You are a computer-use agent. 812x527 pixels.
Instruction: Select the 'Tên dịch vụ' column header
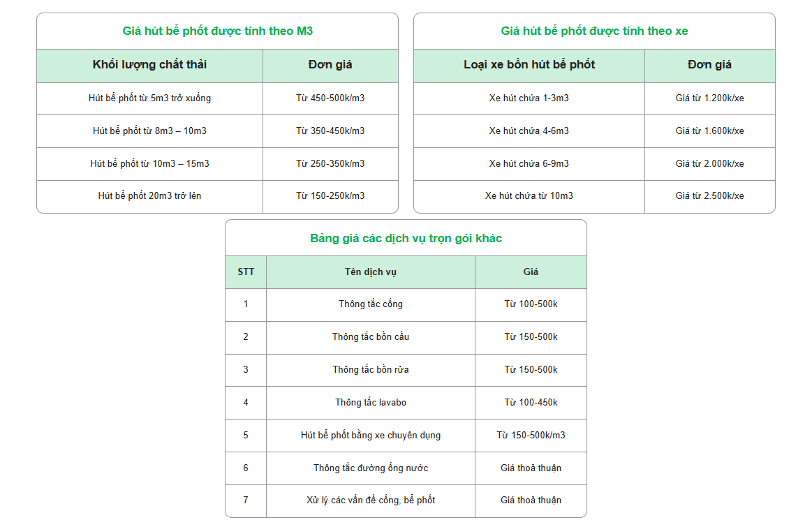(371, 272)
